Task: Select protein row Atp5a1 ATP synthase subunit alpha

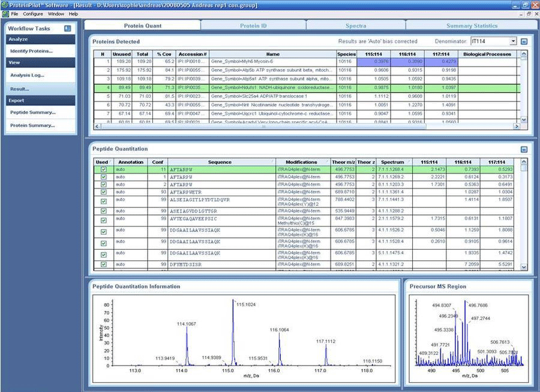Action: [307, 79]
